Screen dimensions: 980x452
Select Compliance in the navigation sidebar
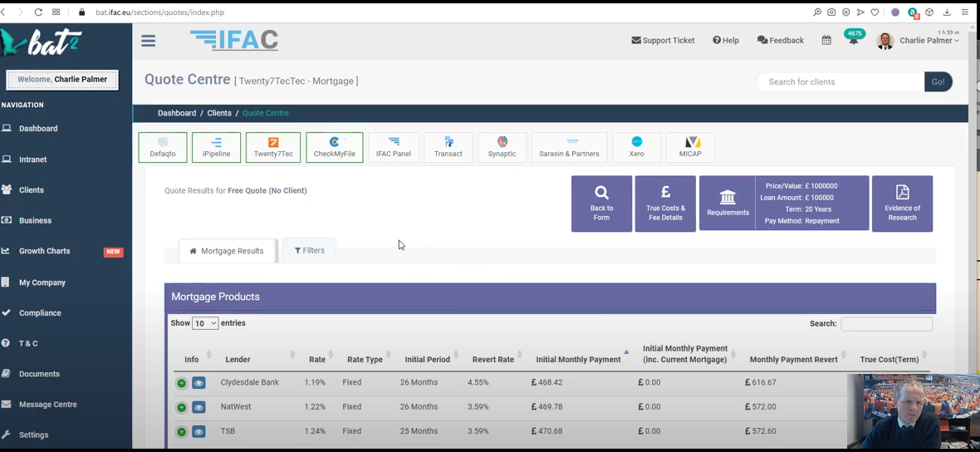40,313
